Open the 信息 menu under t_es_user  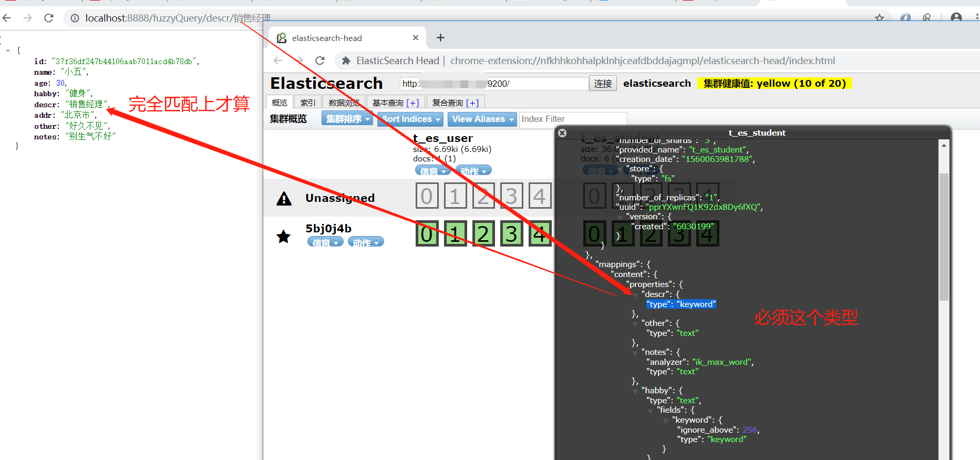point(433,170)
